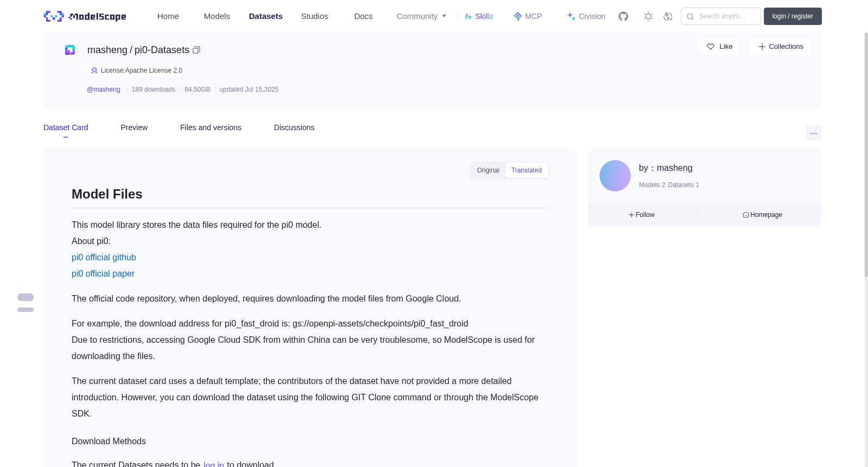Open the pi0 official github link

tap(104, 258)
